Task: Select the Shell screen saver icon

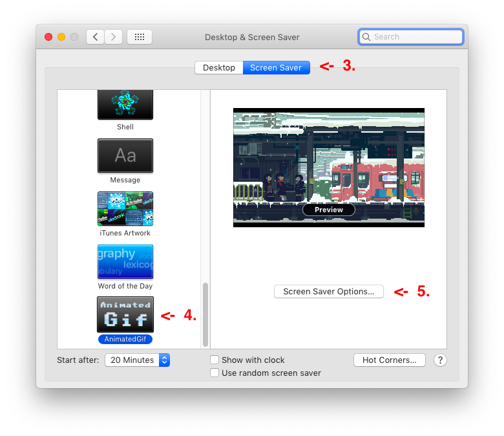Action: [125, 104]
